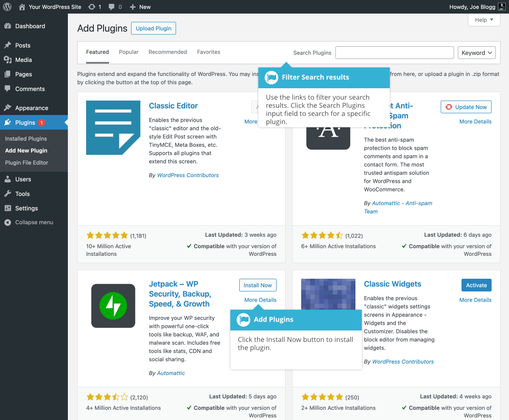Image resolution: width=509 pixels, height=420 pixels.
Task: Open the Keyword search type dropdown
Action: (477, 53)
